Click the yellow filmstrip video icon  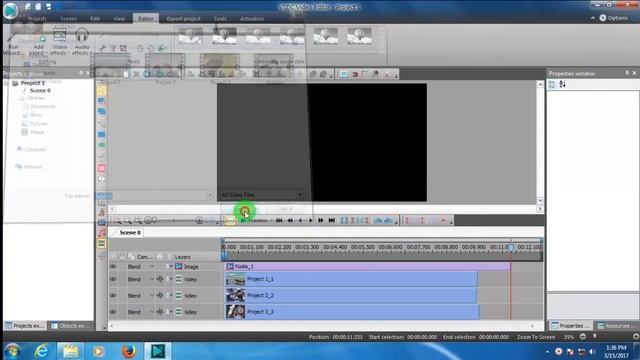point(101,244)
